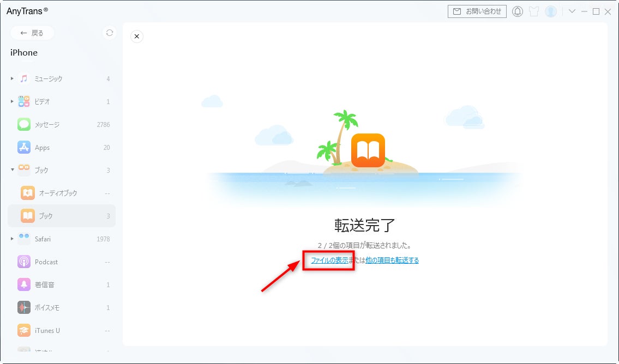
Task: Open the Apps icon in sidebar
Action: (23, 147)
